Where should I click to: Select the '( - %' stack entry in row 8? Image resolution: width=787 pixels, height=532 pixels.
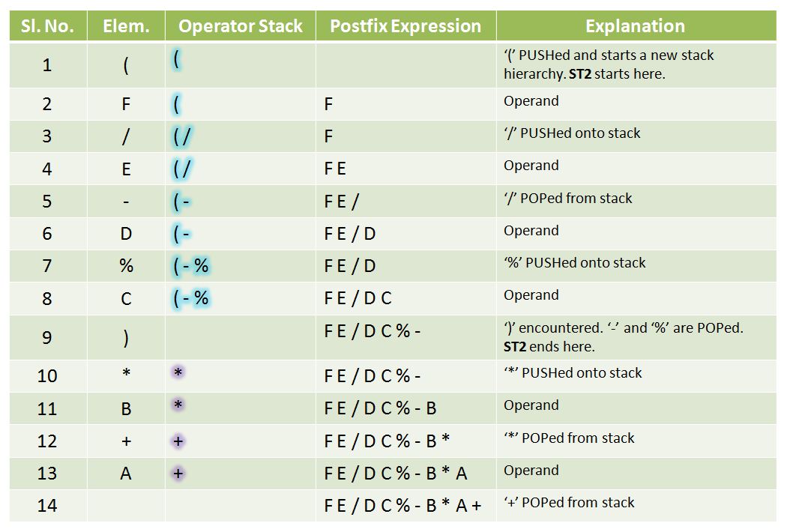pyautogui.click(x=190, y=298)
